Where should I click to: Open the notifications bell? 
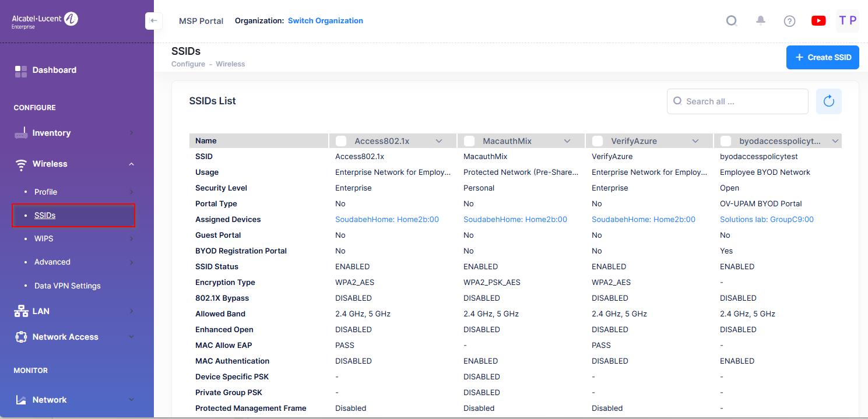coord(761,21)
